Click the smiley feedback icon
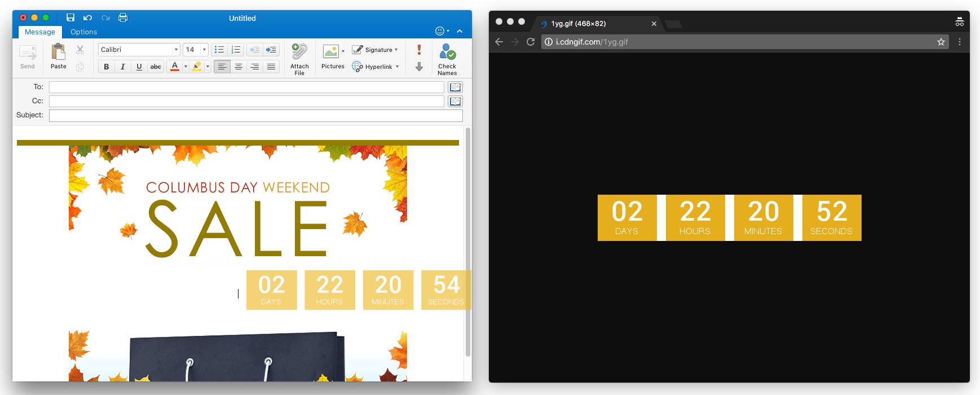Viewport: 980px width, 395px height. [440, 31]
